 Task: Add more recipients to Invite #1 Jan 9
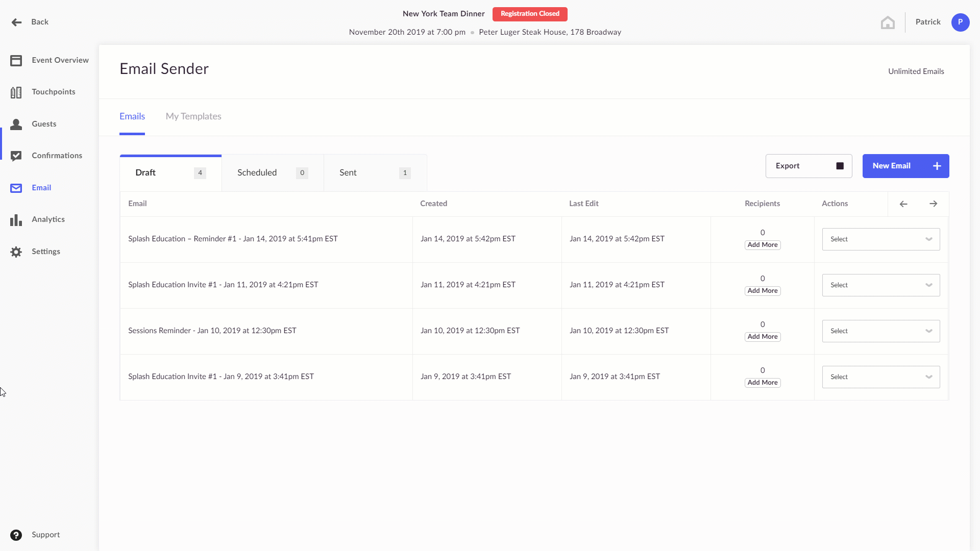click(x=763, y=383)
